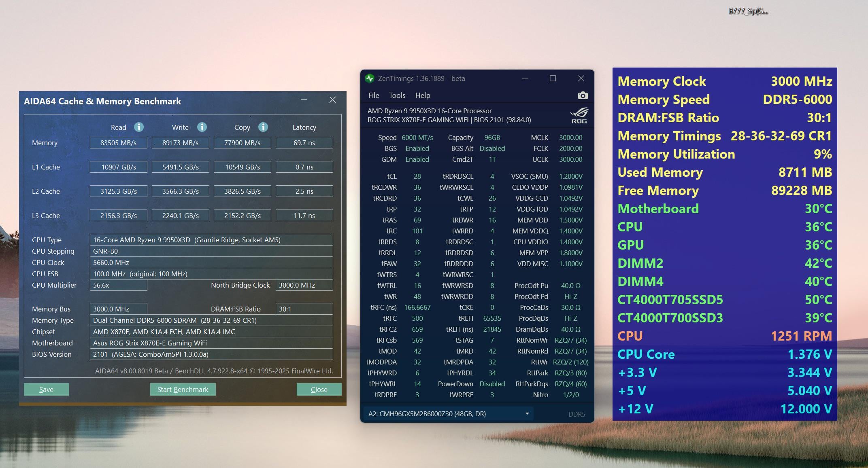Open the B777 desktop shortcut
Viewport: 868px width, 468px height.
748,11
